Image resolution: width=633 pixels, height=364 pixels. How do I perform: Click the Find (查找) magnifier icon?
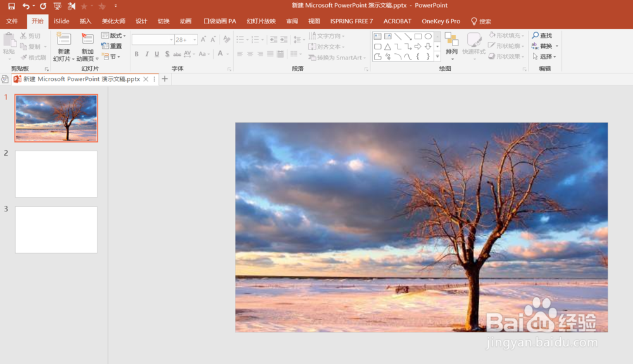point(536,35)
